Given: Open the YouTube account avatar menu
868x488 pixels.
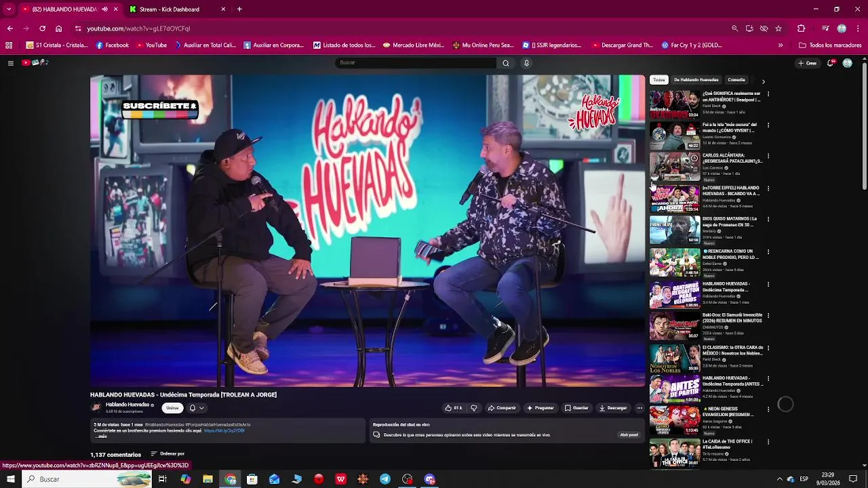Looking at the screenshot, I should pos(847,63).
